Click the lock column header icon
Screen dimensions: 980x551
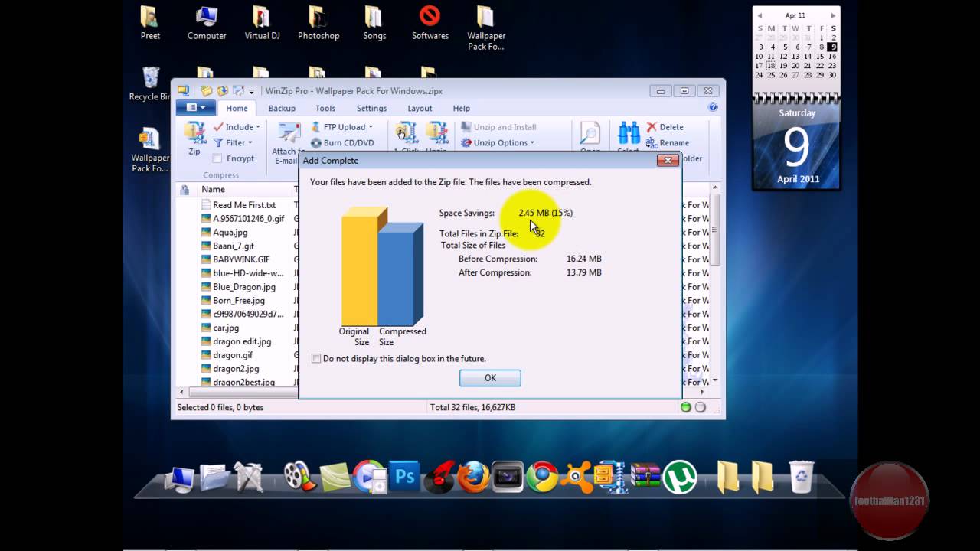point(185,190)
